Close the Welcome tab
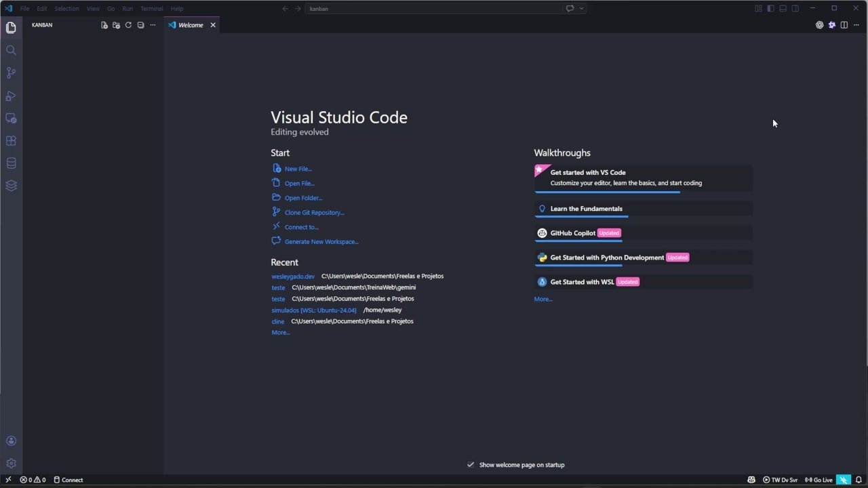 coord(213,25)
